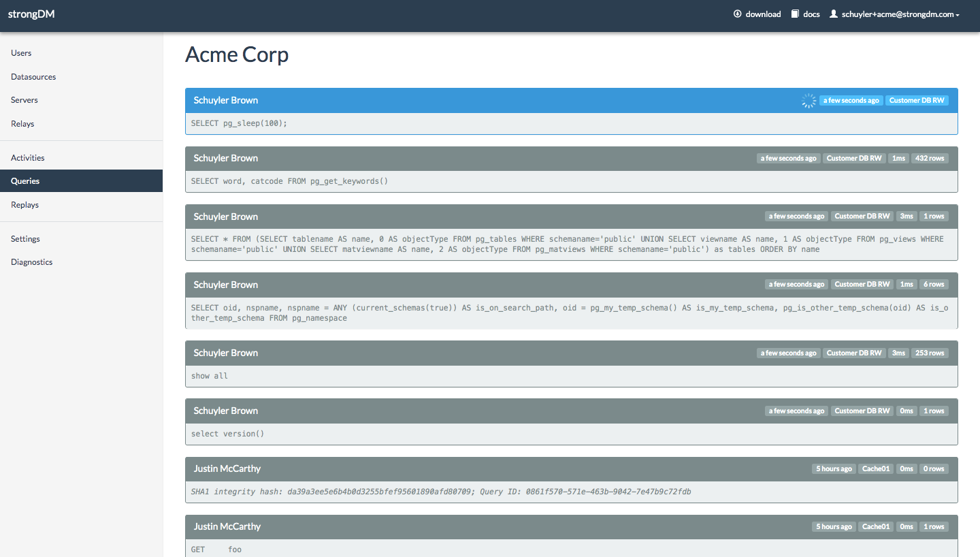Click the SHA1 integrity hash query text
This screenshot has height=557, width=980.
[x=441, y=492]
